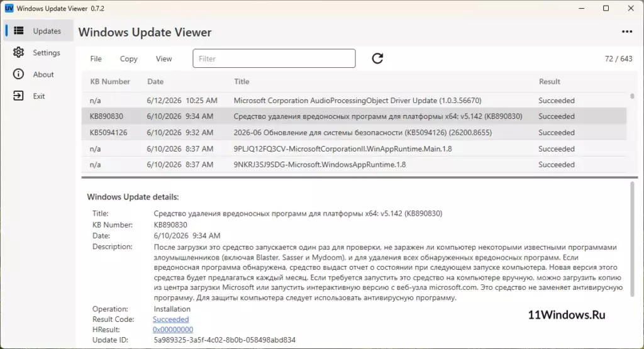Click the Updates list icon in sidebar
The width and height of the screenshot is (644, 349).
(18, 31)
